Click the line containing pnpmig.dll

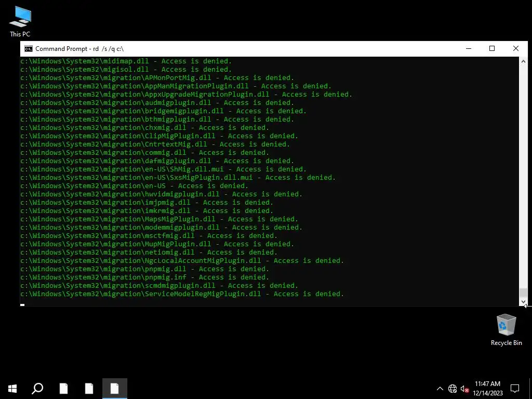[144, 269]
